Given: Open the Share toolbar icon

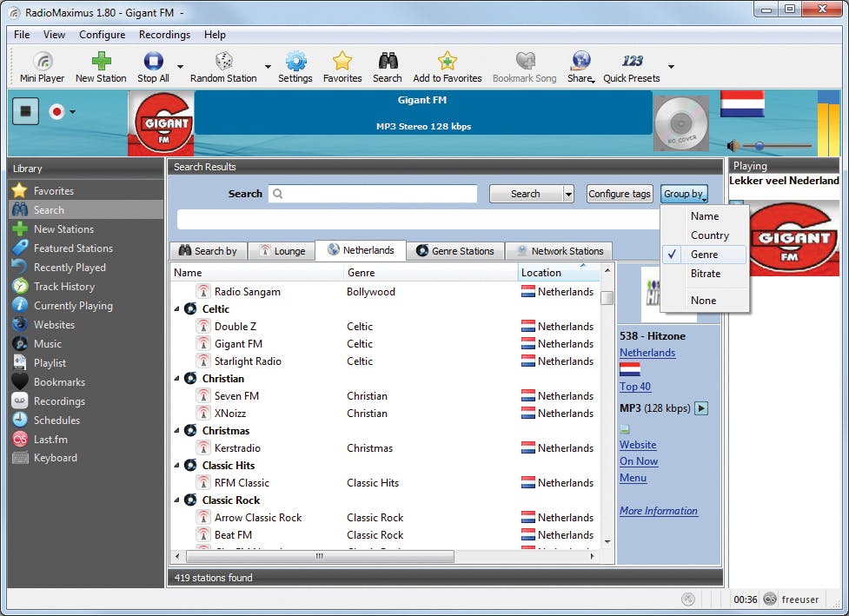Looking at the screenshot, I should 580,67.
